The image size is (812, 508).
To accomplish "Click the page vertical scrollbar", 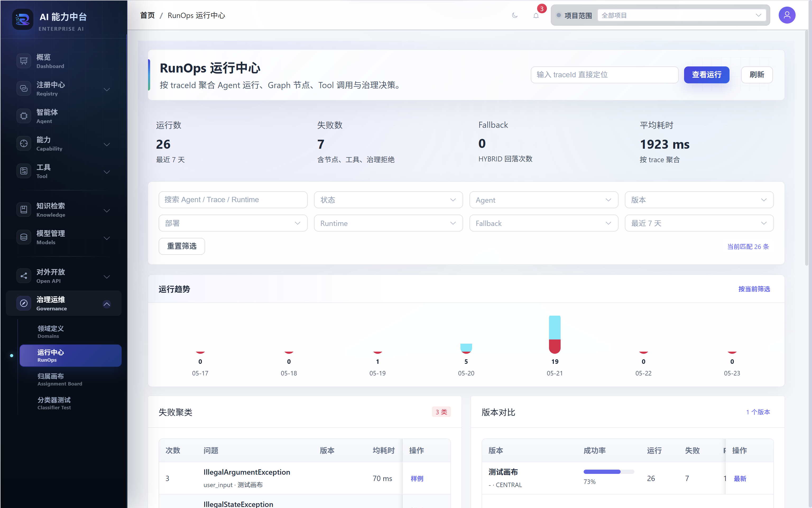I will click(x=807, y=148).
